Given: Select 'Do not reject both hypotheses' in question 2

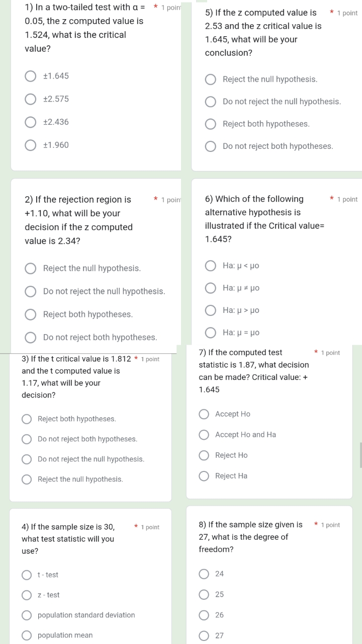Looking at the screenshot, I should [x=31, y=338].
